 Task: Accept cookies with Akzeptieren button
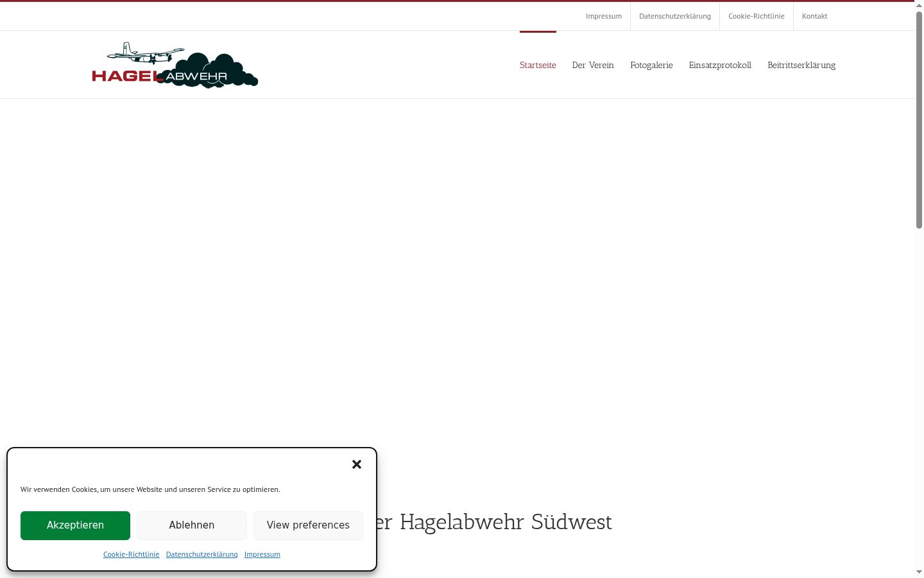[75, 525]
